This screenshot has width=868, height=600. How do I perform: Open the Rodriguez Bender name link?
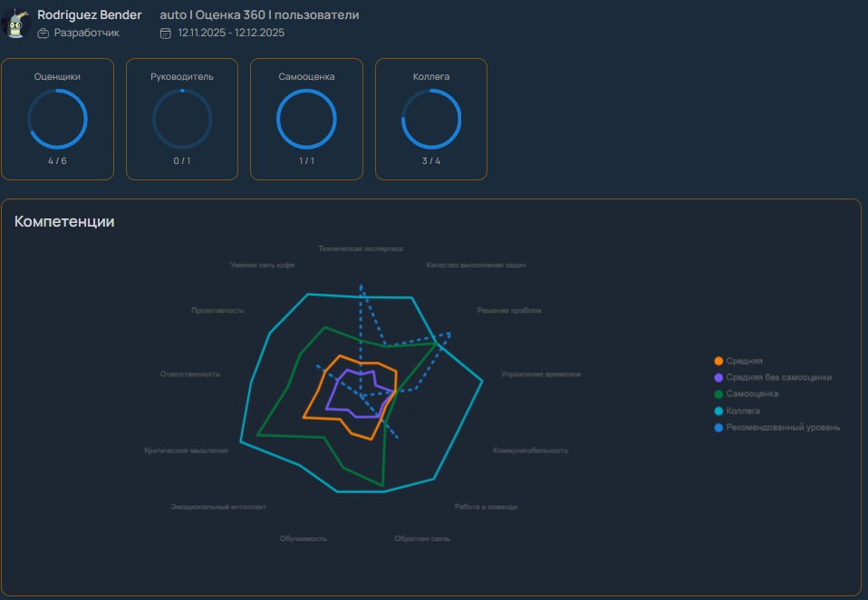coord(90,15)
